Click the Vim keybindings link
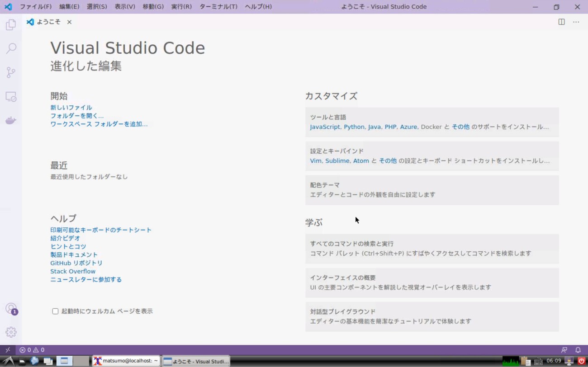588x367 pixels. (316, 161)
